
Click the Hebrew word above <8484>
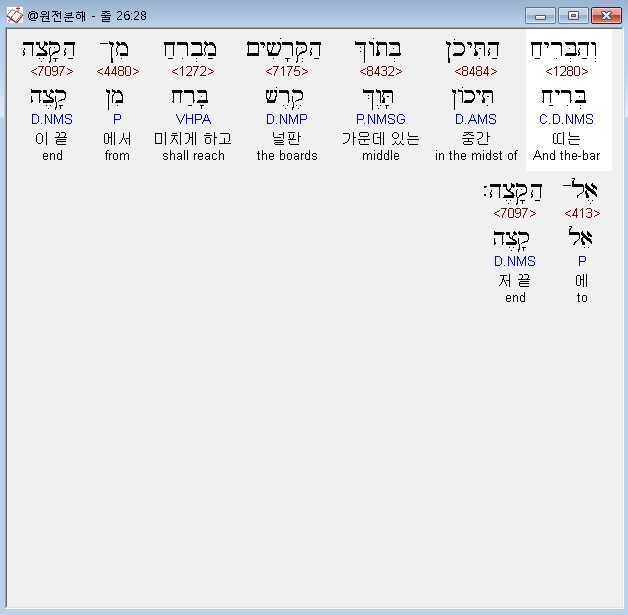[473, 50]
